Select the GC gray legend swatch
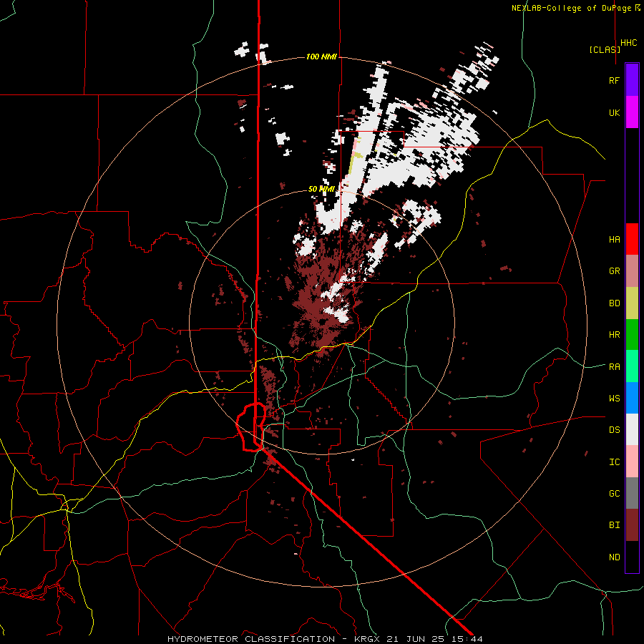The width and height of the screenshot is (644, 644). coord(632,493)
